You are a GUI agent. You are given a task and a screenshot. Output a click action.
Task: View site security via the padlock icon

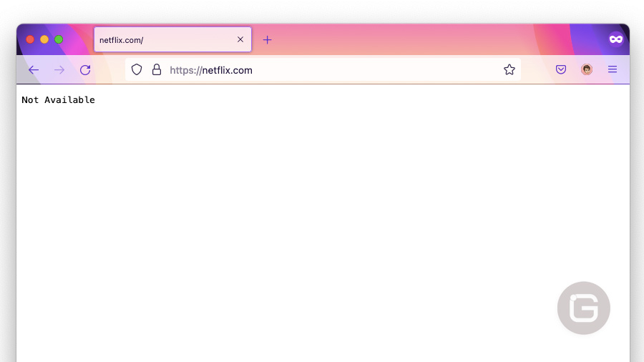157,70
